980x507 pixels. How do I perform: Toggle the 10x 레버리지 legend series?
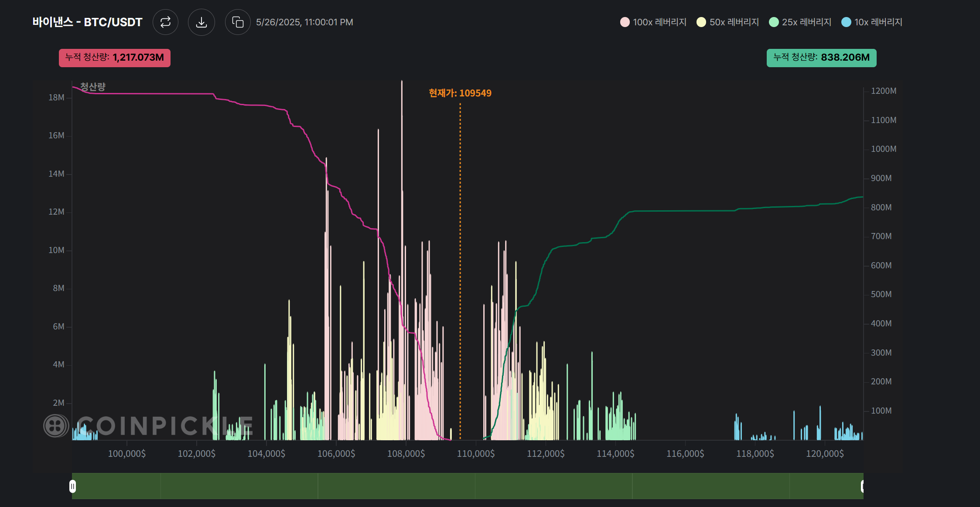point(872,22)
